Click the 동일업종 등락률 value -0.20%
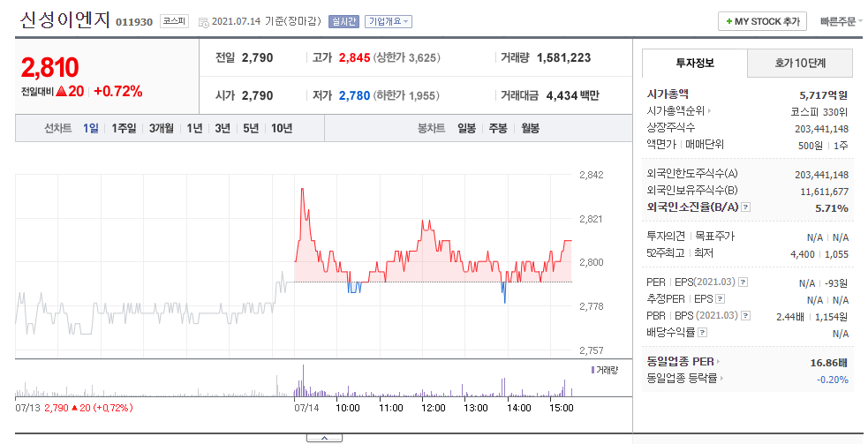This screenshot has height=444, width=868. 832,380
